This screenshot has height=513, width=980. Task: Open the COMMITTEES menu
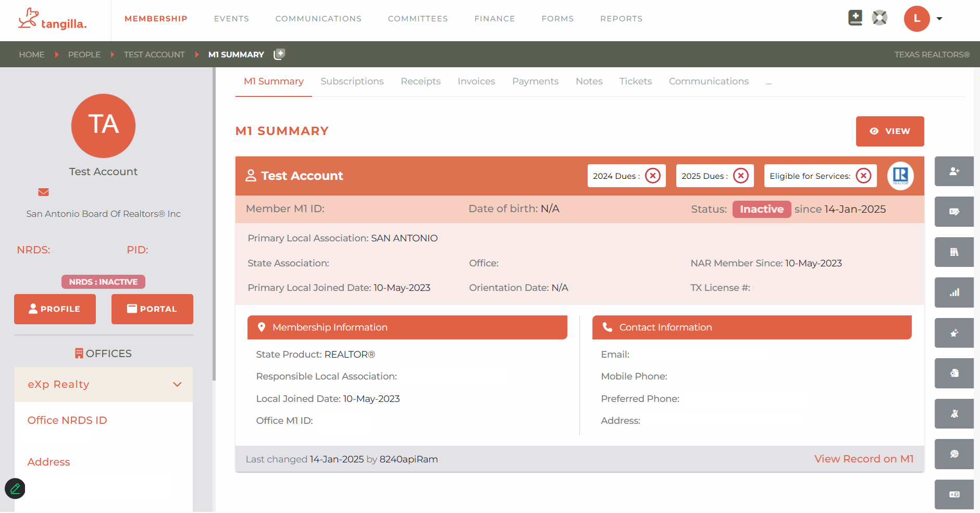click(x=418, y=19)
